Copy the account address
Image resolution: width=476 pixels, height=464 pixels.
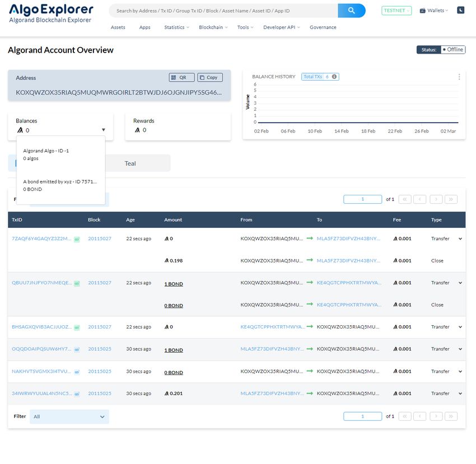tap(210, 78)
